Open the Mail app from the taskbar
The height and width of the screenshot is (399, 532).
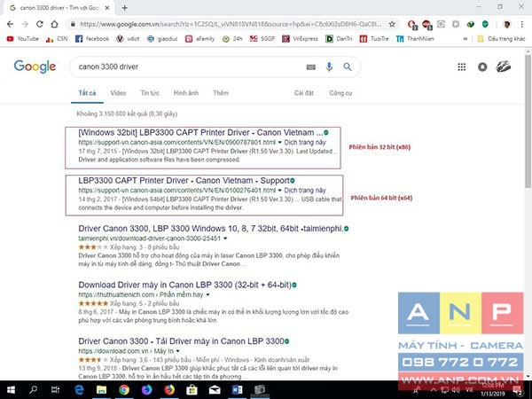coord(215,390)
